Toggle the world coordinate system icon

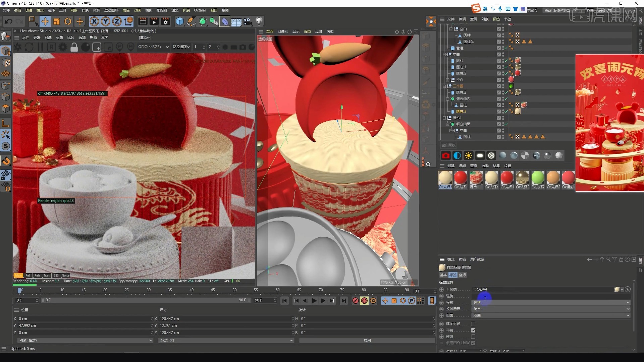coord(128,21)
